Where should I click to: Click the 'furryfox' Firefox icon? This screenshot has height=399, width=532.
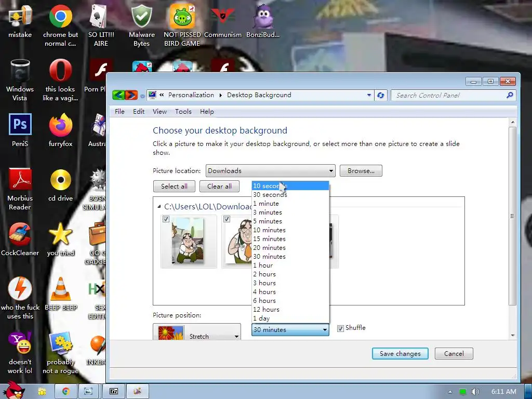(60, 130)
